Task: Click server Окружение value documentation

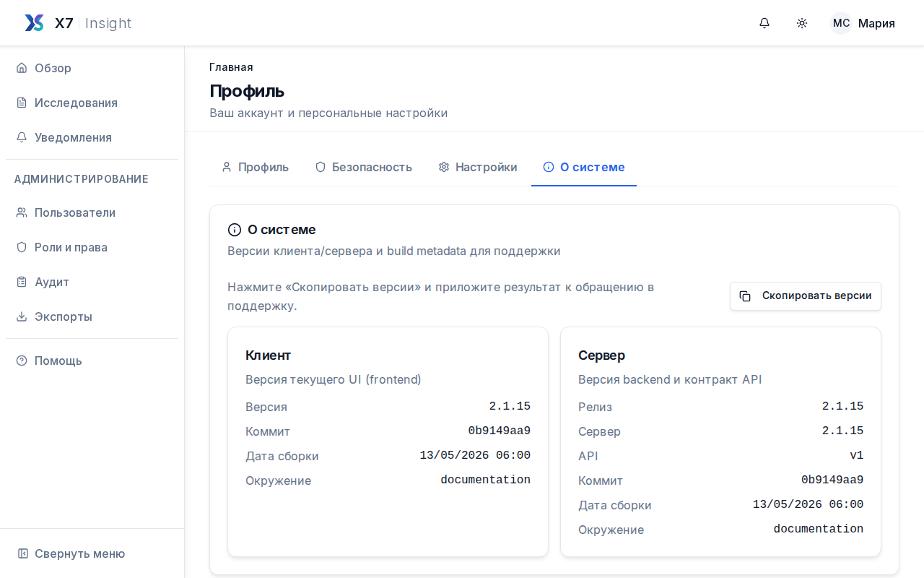Action: tap(819, 529)
